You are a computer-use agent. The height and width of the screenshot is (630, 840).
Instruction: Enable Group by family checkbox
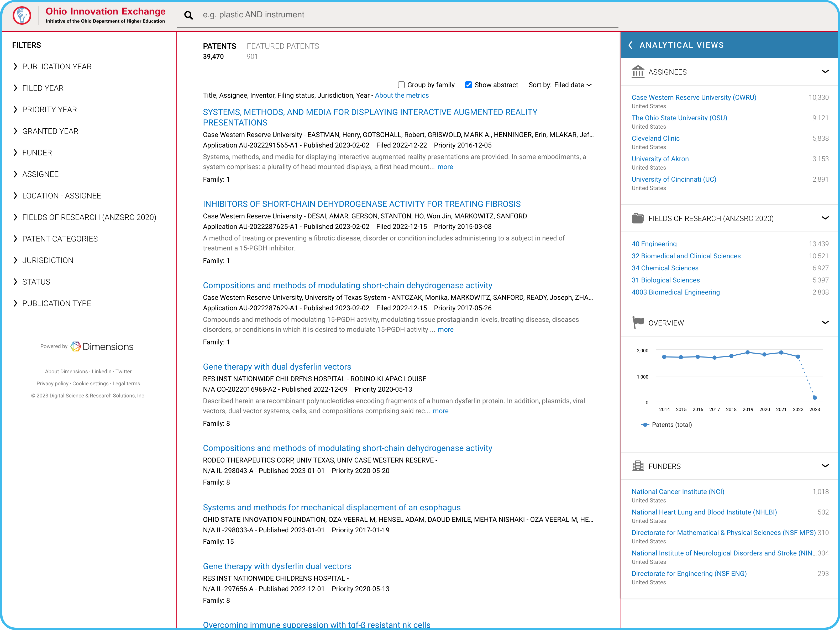pos(401,85)
